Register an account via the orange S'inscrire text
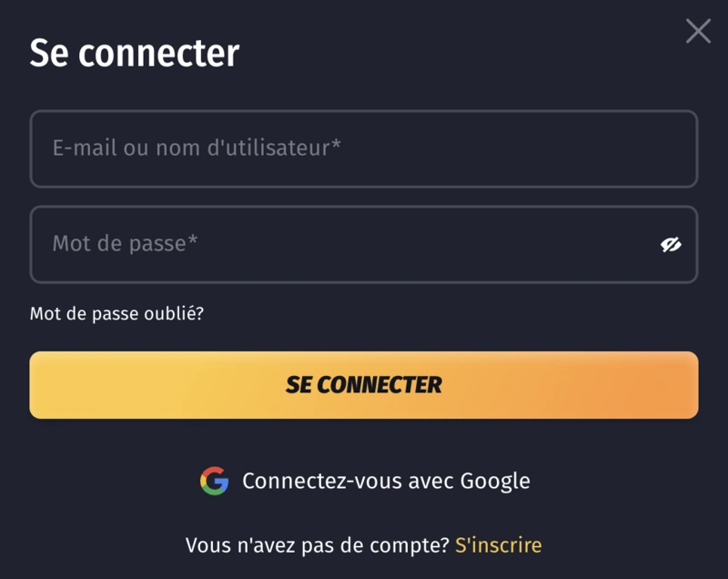728x579 pixels. [498, 545]
